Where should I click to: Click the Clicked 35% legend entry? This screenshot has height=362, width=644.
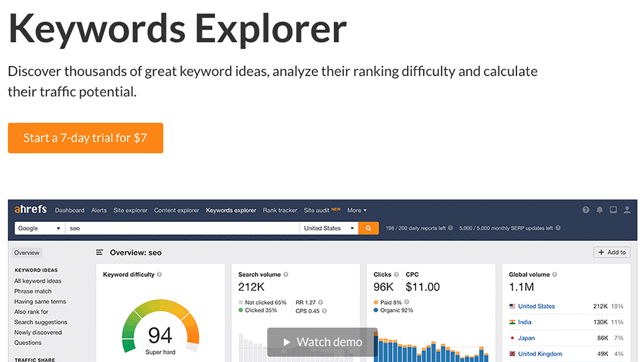point(258,310)
